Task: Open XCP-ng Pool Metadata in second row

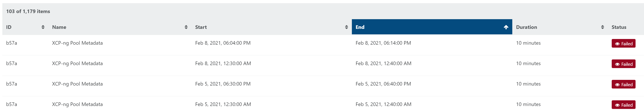Action: [77, 63]
